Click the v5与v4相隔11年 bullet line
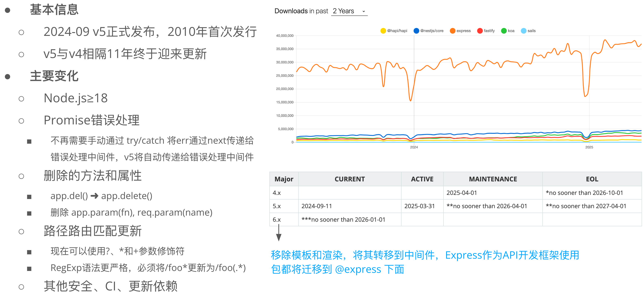This screenshot has width=644, height=298. (125, 54)
